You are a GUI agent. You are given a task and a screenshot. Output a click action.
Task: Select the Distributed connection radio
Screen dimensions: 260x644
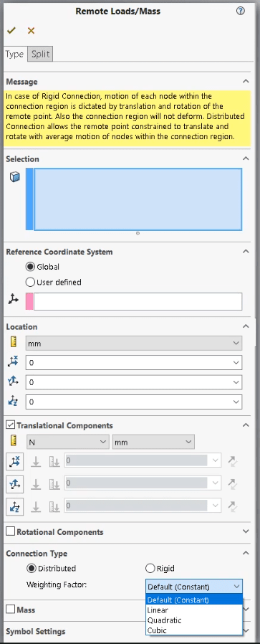coord(32,569)
